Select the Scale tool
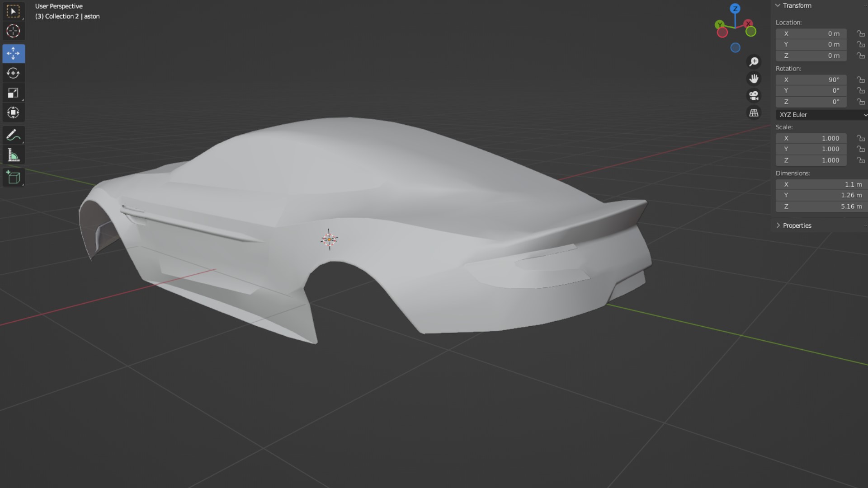This screenshot has width=868, height=488. (x=13, y=93)
